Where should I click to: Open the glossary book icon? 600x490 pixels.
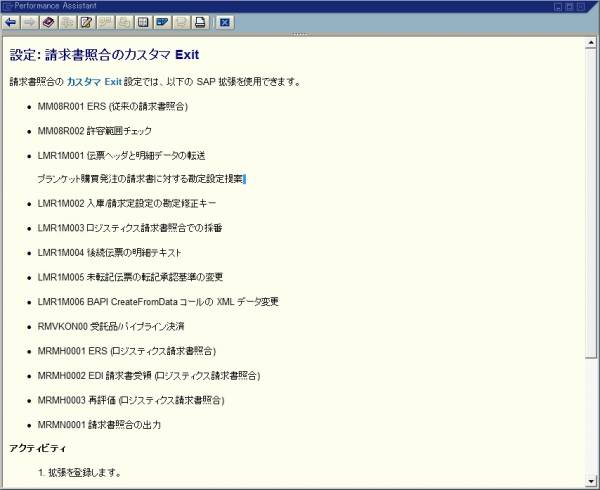[48, 22]
